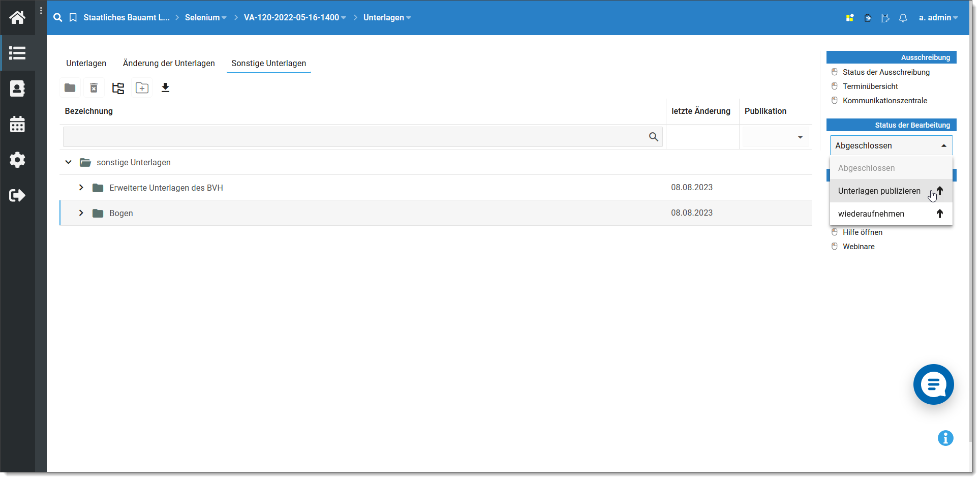This screenshot has height=480, width=980.
Task: Open the Webinare link
Action: click(859, 247)
